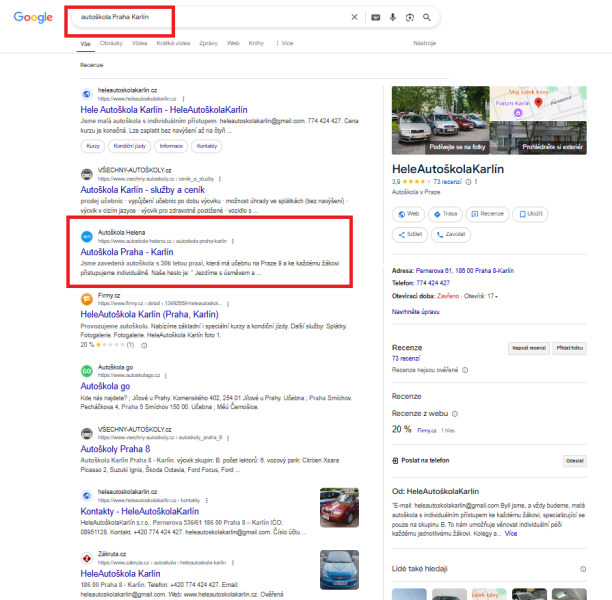This screenshot has height=600, width=612.
Task: Open three-dot menu next to Firmy.cz URL
Action: point(228,304)
